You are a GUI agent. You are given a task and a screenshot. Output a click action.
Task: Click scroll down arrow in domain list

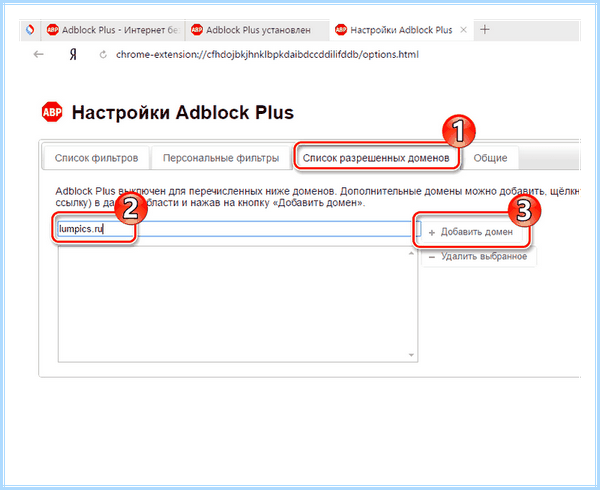pos(411,355)
